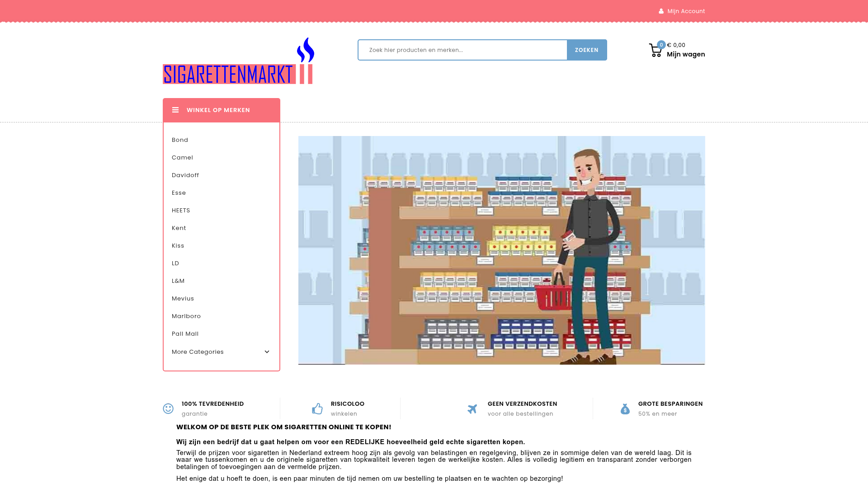Screen dimensions: 868x488
Task: Click the 100% TEVREDENHEID text
Action: [212, 404]
